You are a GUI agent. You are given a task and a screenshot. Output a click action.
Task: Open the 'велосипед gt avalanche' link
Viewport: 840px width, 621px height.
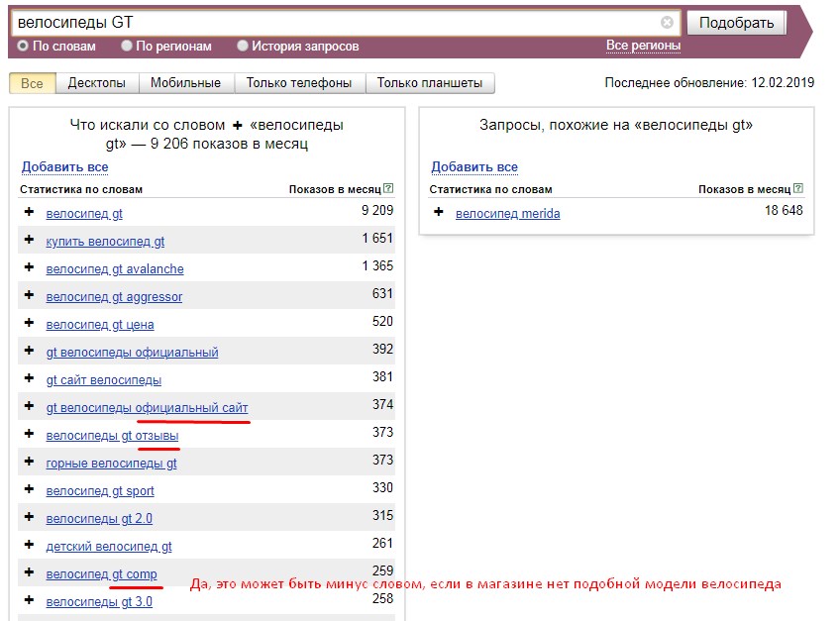pyautogui.click(x=115, y=269)
